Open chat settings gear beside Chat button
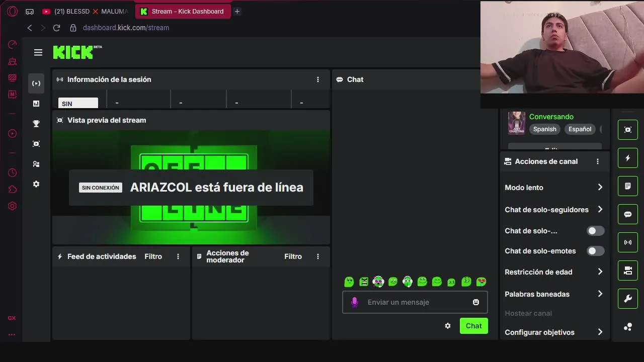644x362 pixels. pyautogui.click(x=448, y=326)
